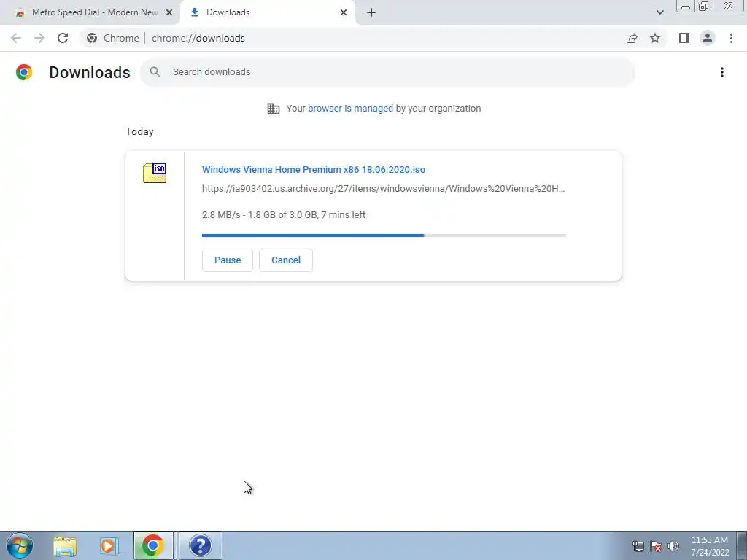This screenshot has height=560, width=747.
Task: Pause the ISO download
Action: [x=228, y=260]
